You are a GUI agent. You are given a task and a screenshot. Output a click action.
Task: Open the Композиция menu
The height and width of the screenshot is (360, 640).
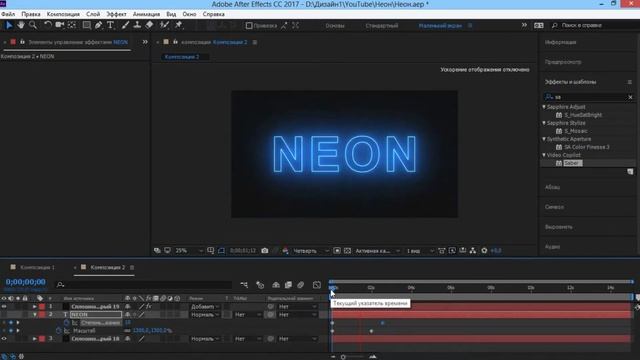tap(63, 14)
